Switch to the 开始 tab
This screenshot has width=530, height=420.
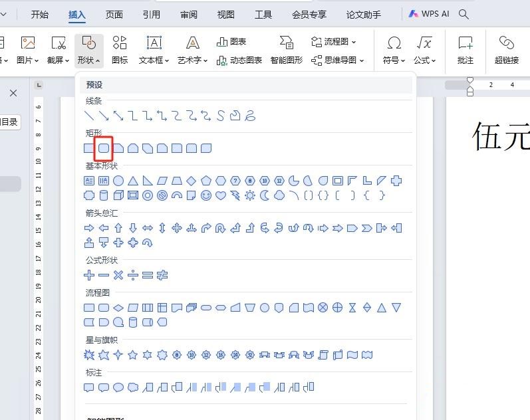coord(39,15)
